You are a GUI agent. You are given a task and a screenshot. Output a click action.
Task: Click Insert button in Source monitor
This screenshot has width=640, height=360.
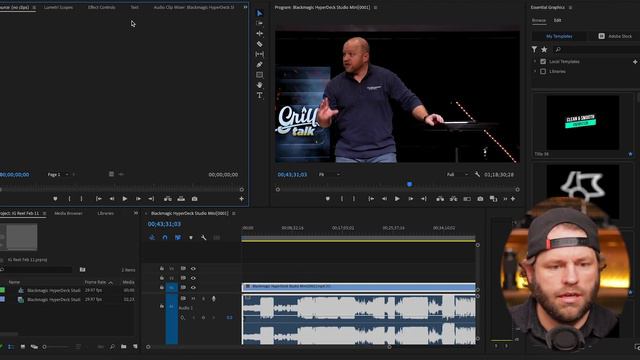[168, 199]
